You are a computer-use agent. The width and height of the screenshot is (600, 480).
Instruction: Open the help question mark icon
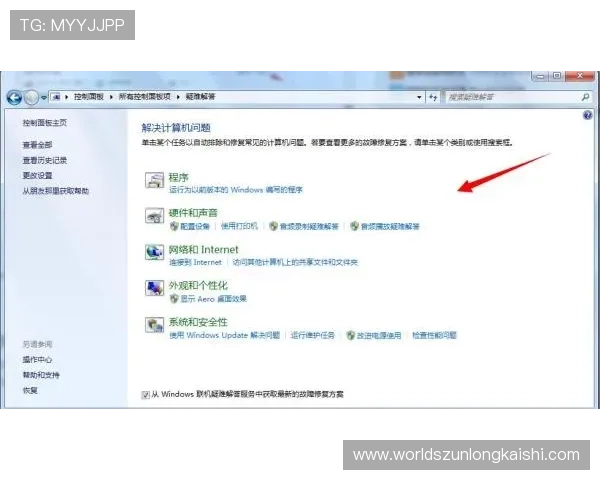pyautogui.click(x=587, y=115)
